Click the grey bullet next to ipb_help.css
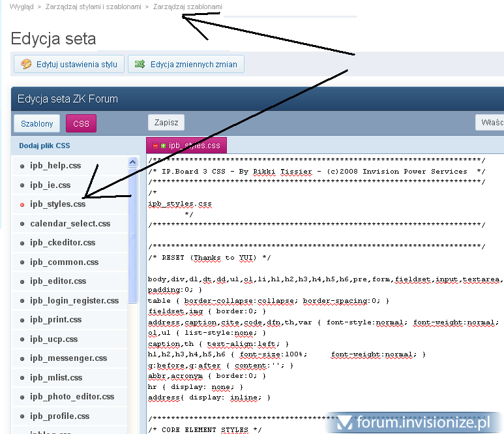Viewport: 504px width, 434px height. pos(22,166)
